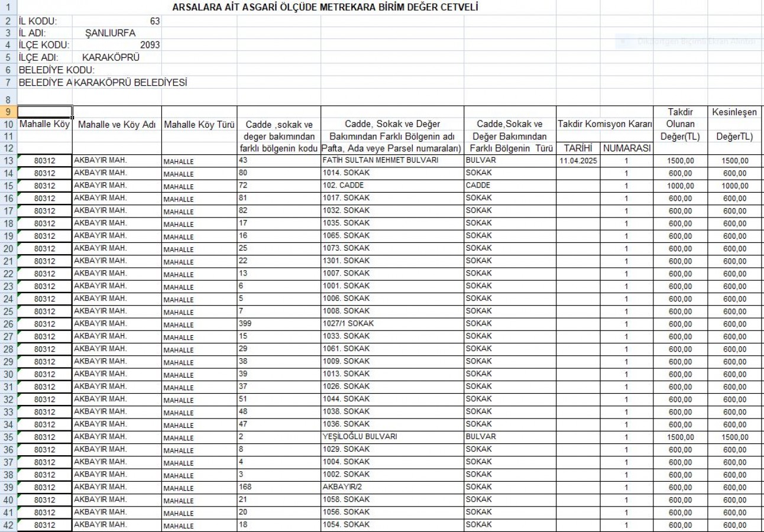Click the NUMARASI column subheader
The image size is (764, 532).
point(626,148)
